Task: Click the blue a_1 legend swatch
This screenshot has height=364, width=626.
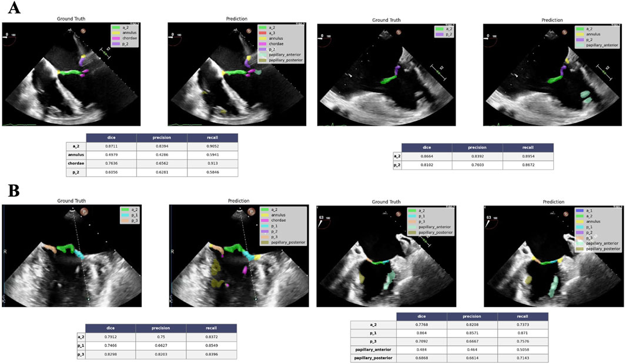Action: click(580, 210)
